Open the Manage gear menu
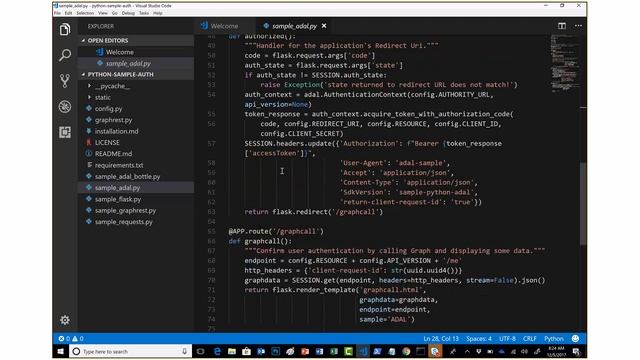The height and width of the screenshot is (360, 640). pyautogui.click(x=65, y=320)
